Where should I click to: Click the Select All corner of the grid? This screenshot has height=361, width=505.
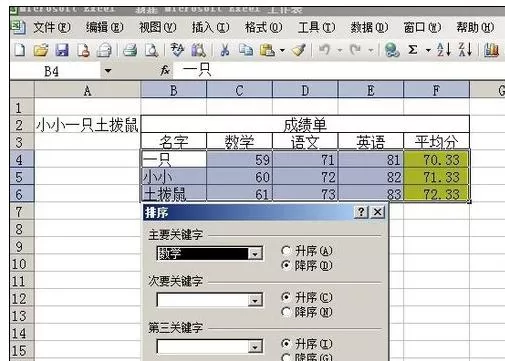click(x=22, y=90)
